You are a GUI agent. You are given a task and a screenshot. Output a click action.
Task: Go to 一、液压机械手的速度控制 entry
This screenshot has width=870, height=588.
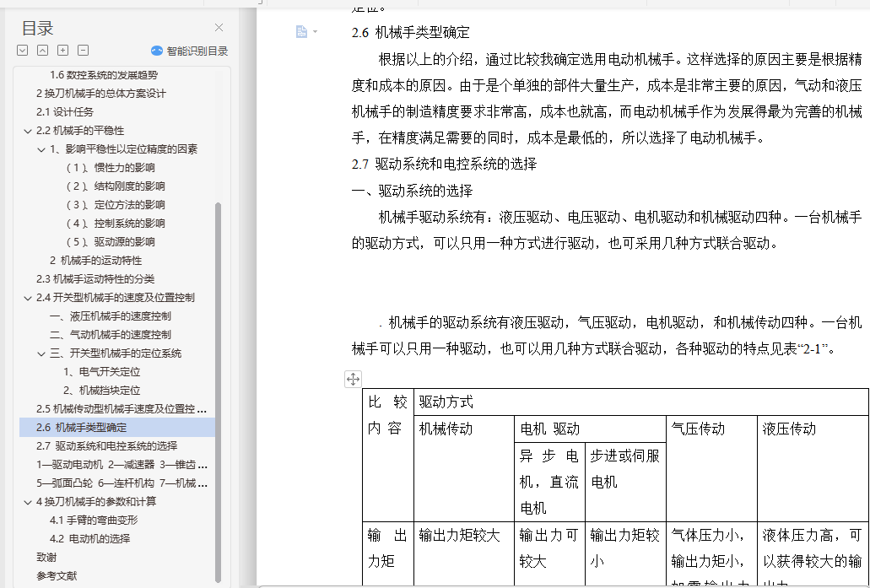point(110,316)
